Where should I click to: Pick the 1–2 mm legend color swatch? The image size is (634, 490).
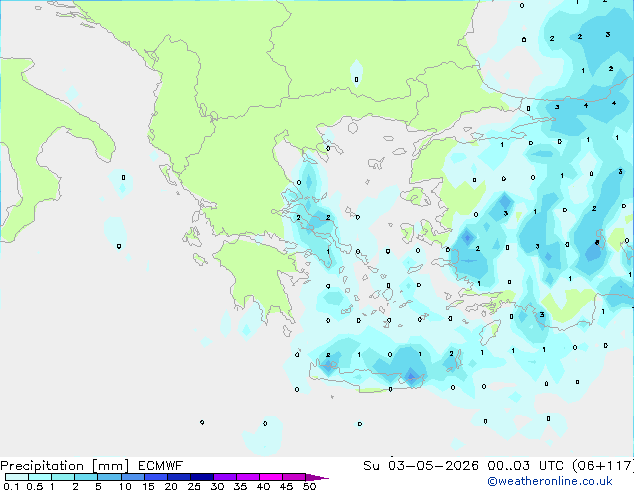click(x=63, y=477)
